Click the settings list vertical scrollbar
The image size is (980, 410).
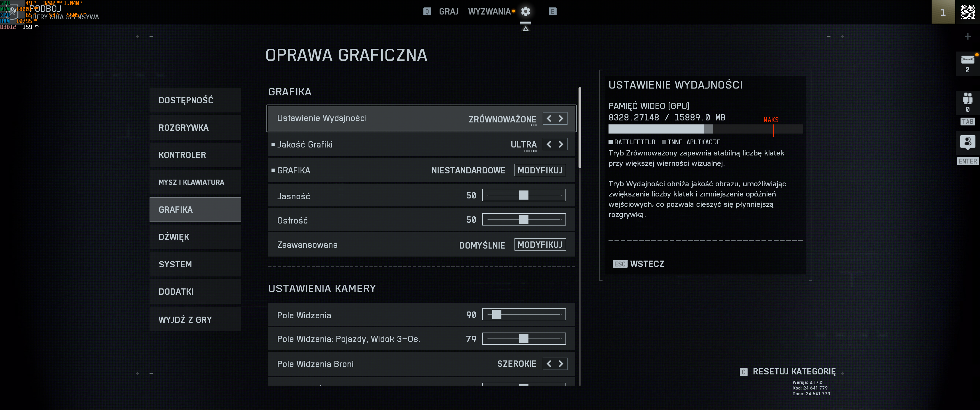(x=579, y=127)
